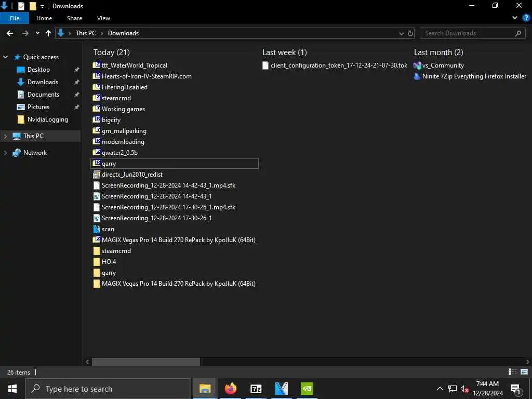Select Working games archive icon

(96, 109)
